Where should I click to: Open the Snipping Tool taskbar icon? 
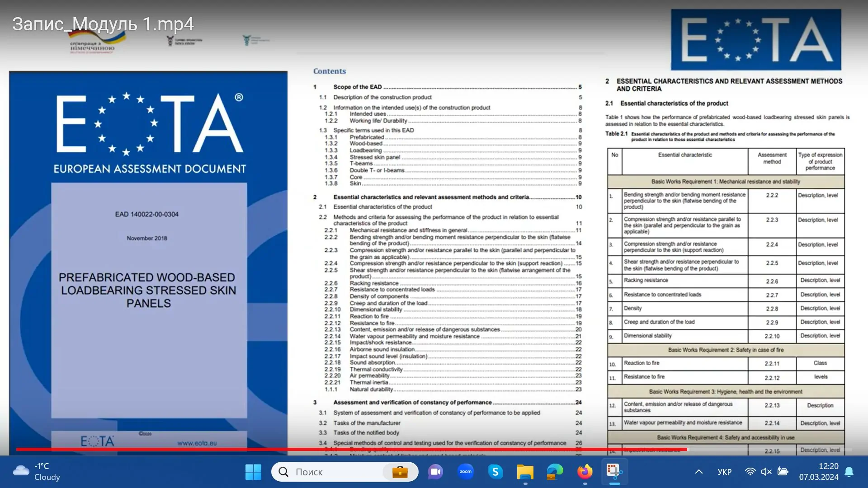614,472
